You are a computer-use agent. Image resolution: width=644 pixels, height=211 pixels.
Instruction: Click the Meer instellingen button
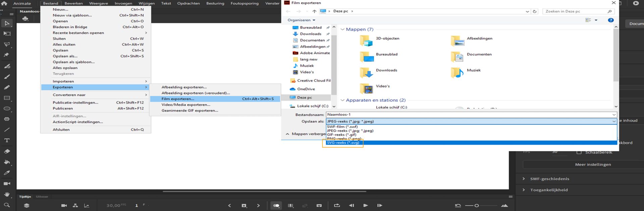(x=593, y=165)
